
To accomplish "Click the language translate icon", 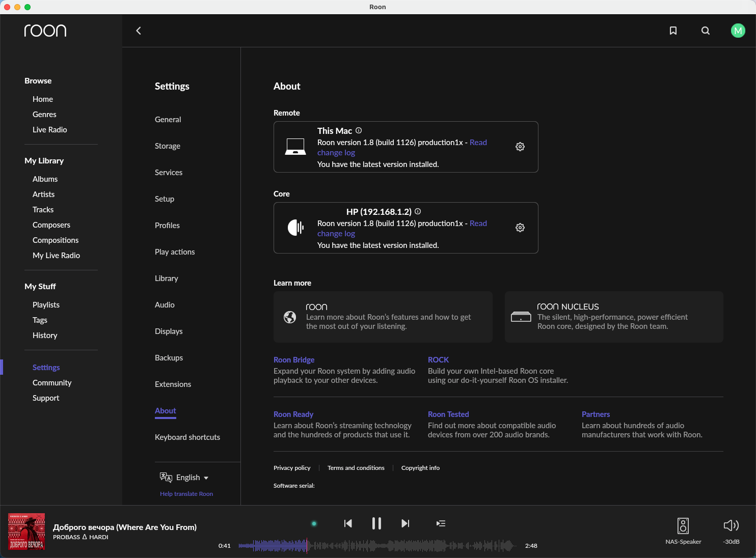I will tap(166, 477).
